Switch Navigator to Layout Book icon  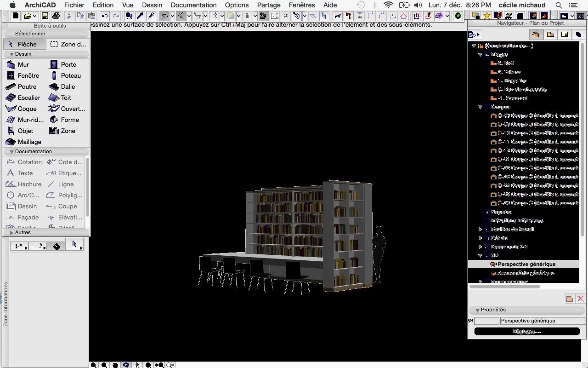(x=565, y=34)
